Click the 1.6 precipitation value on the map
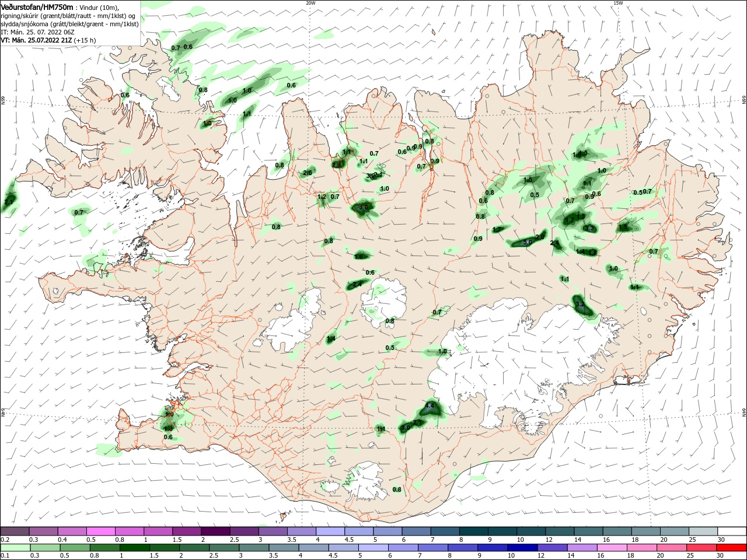The image size is (747, 560). (359, 257)
